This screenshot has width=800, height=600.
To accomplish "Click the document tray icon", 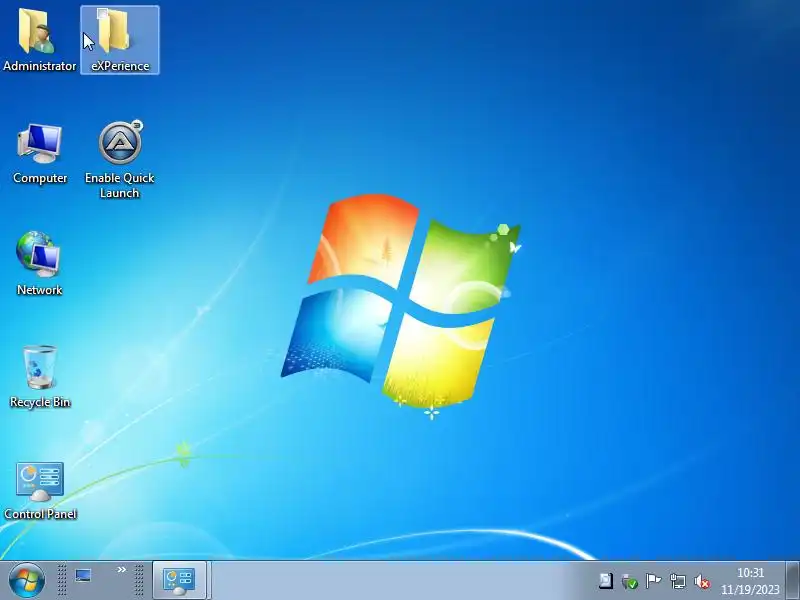I will 606,581.
